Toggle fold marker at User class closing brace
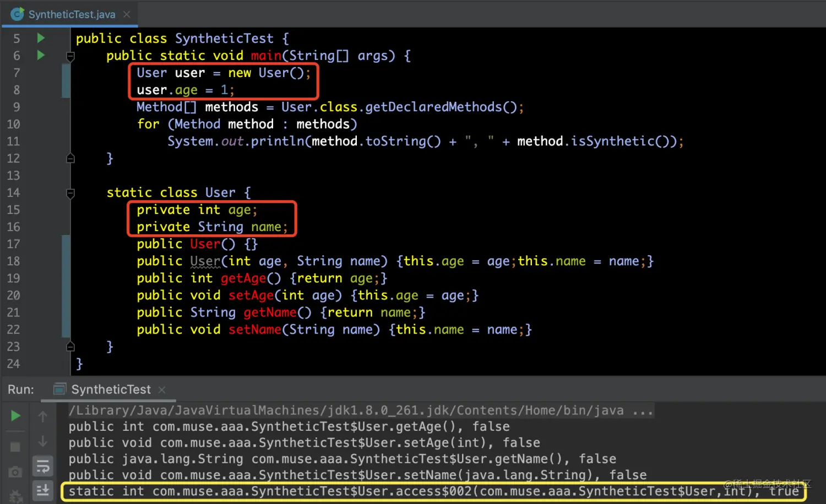This screenshot has height=504, width=826. click(70, 347)
